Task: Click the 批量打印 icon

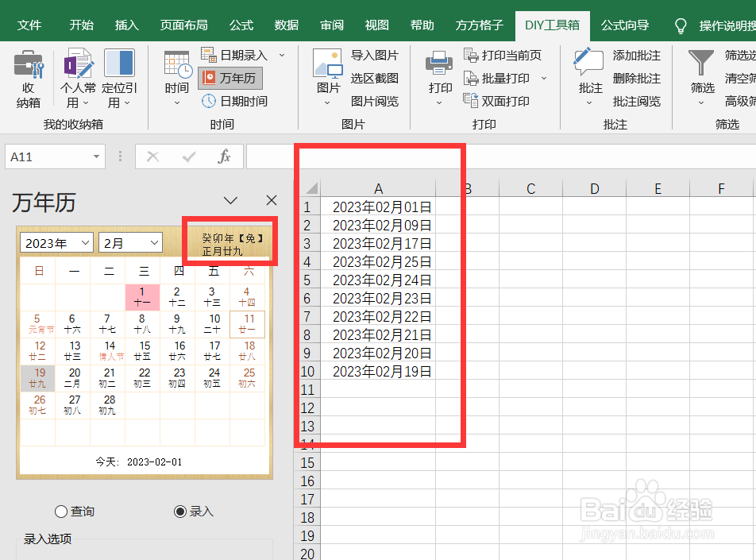Action: pos(471,78)
